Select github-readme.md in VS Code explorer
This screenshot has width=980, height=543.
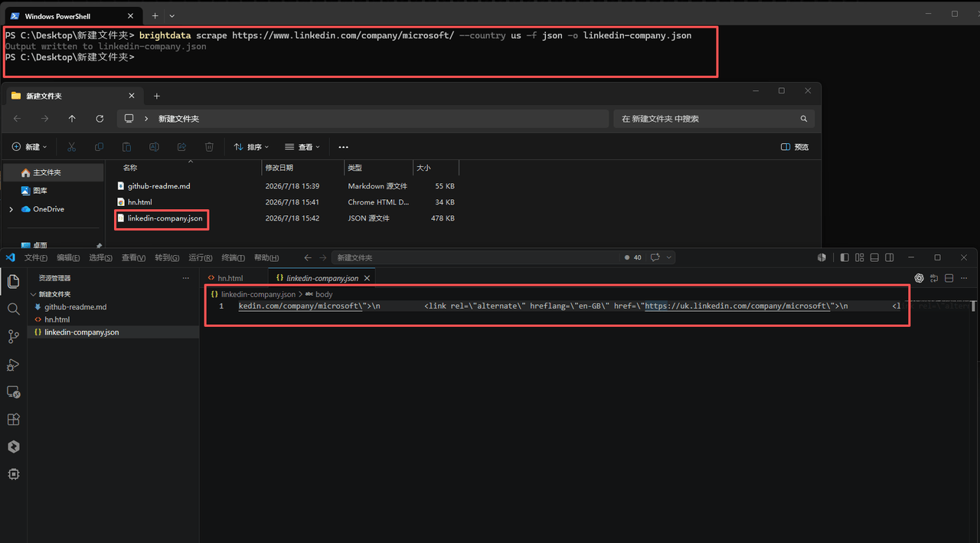click(x=76, y=307)
